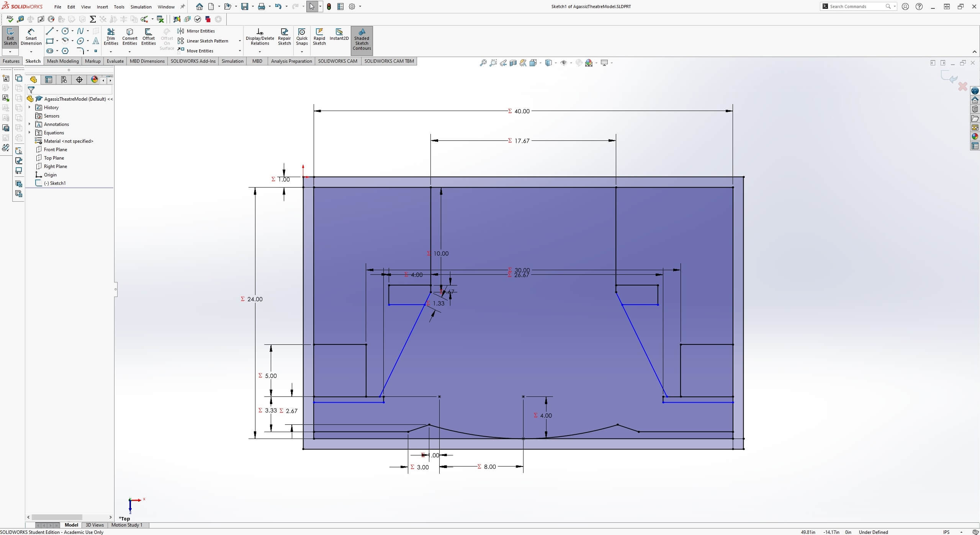Select the 24.00 dimension value
Viewport: 980px width, 535px height.
[255, 299]
